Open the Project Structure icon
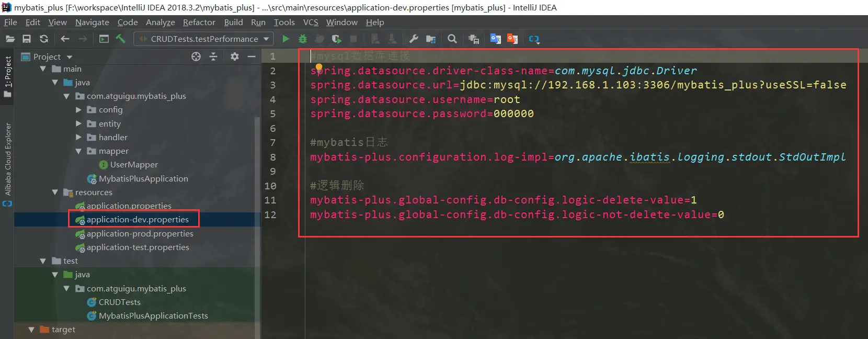Image resolution: width=868 pixels, height=339 pixels. point(431,39)
